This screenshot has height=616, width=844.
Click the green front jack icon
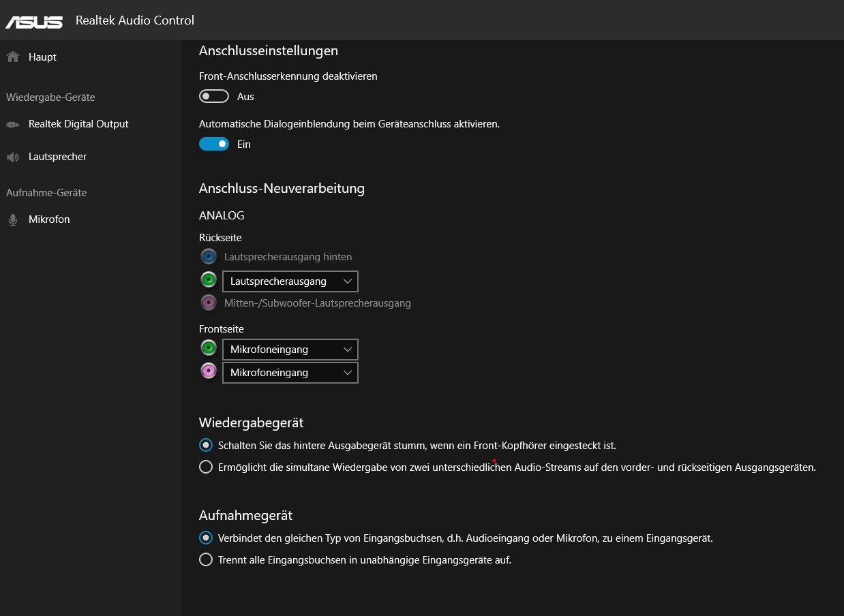[208, 348]
